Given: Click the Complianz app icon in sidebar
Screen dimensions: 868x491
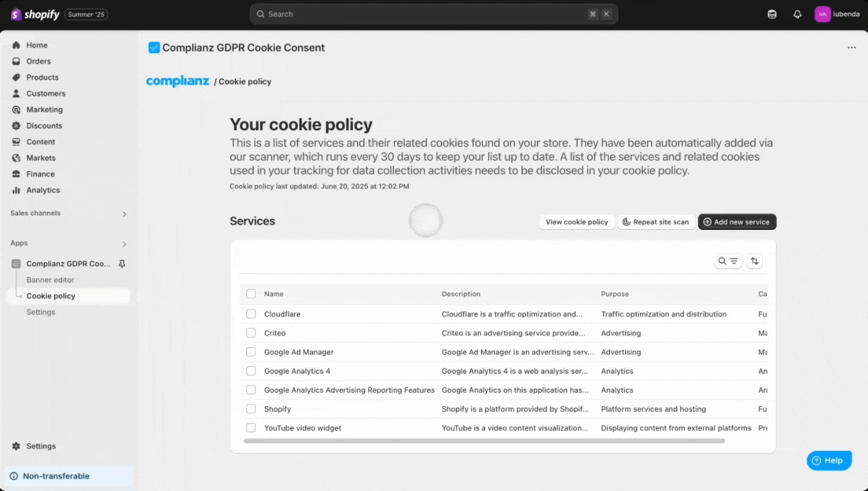Looking at the screenshot, I should pyautogui.click(x=16, y=264).
